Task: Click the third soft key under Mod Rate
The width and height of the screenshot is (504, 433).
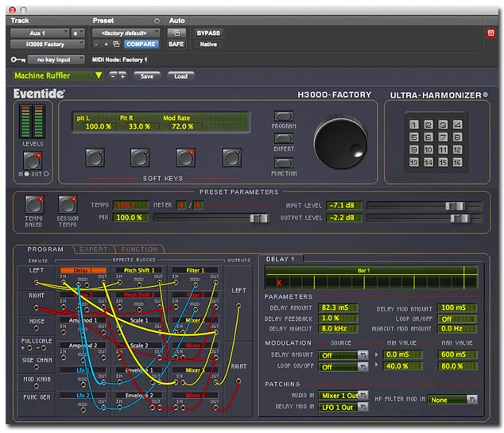Action: 185,157
